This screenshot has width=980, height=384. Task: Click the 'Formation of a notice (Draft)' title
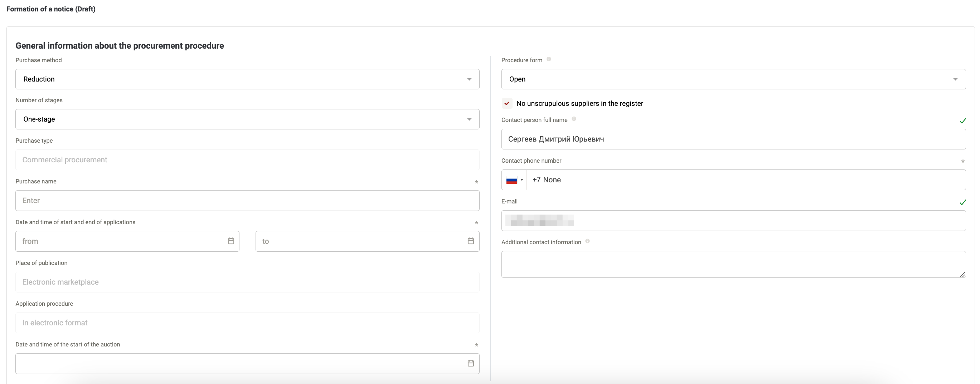51,9
